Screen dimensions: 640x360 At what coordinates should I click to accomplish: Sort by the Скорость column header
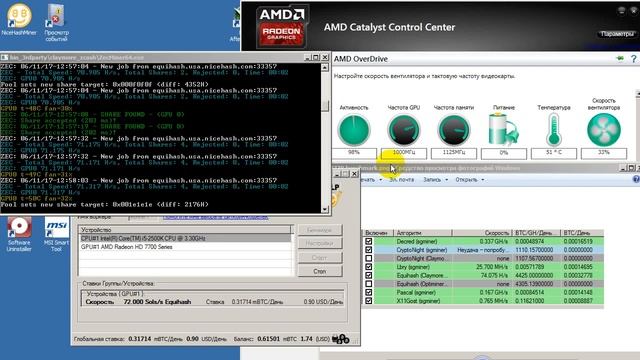(482, 233)
